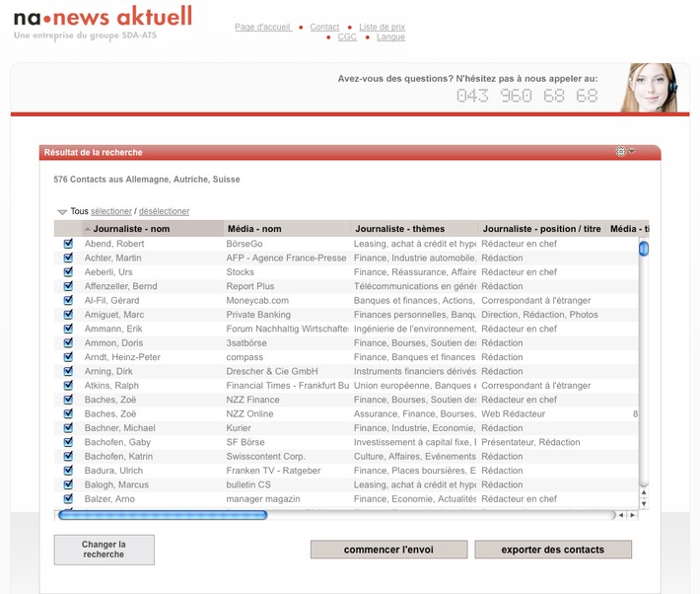The width and height of the screenshot is (700, 594).
Task: Open the gear settings icon in results header
Action: [x=621, y=152]
